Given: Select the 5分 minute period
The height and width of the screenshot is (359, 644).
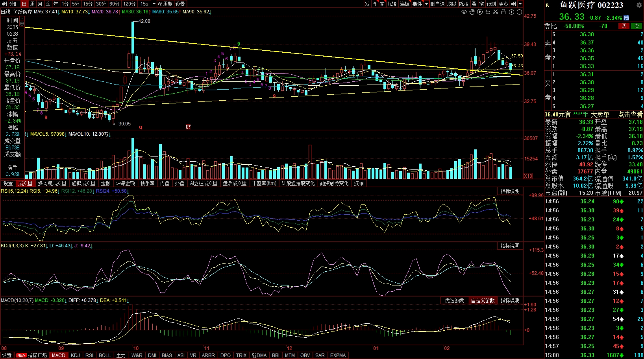Looking at the screenshot, I should click(x=76, y=4).
